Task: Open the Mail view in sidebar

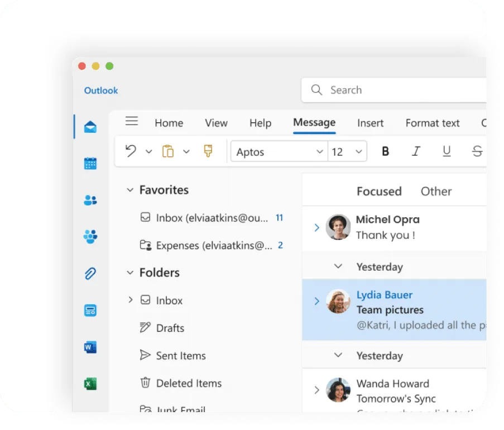Action: (x=90, y=127)
